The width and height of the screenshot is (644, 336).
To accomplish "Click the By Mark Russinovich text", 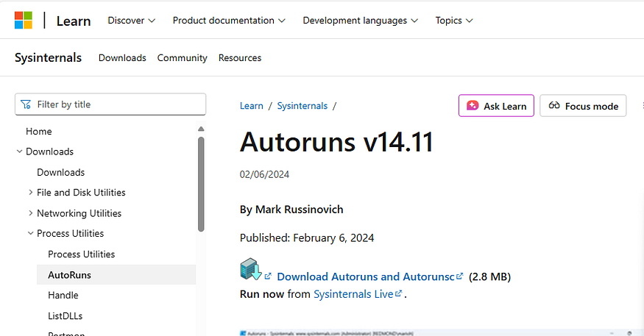I will (291, 210).
